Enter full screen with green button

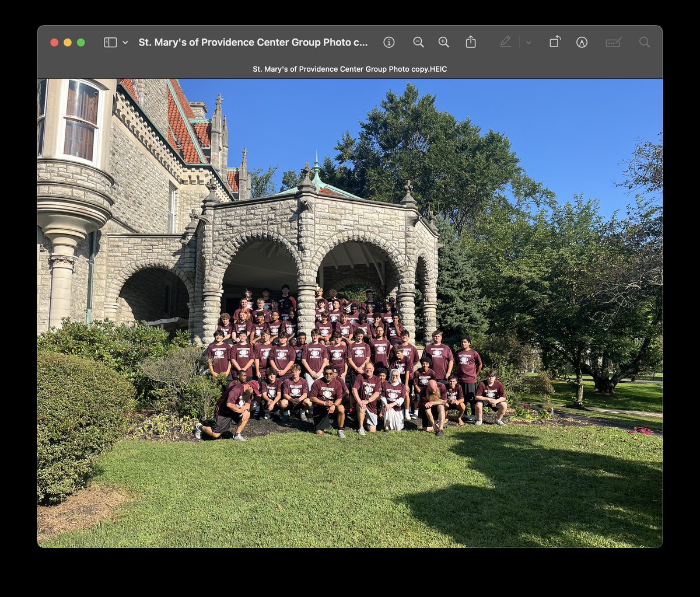pos(81,43)
